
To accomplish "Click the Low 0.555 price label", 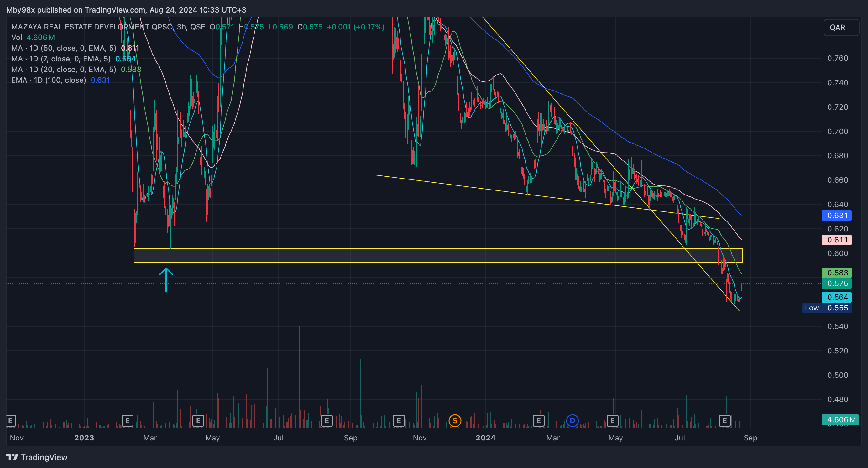I will (827, 308).
